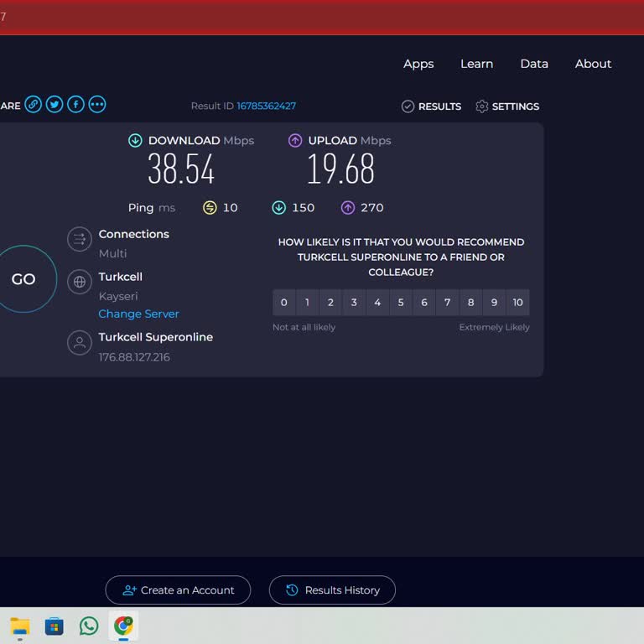Screen dimensions: 644x644
Task: Open Result ID 16785362427 link
Action: [x=266, y=106]
